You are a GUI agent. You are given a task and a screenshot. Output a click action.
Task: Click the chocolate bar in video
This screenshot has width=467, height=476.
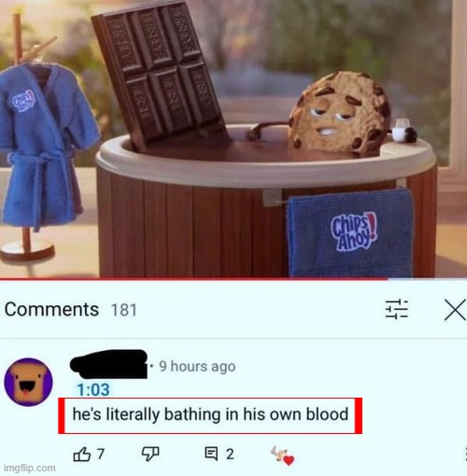pos(159,73)
